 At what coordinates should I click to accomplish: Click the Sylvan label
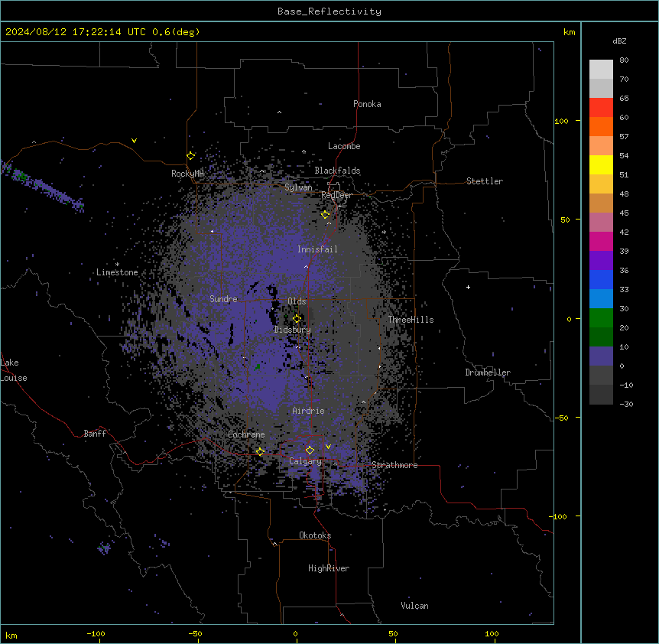click(298, 187)
